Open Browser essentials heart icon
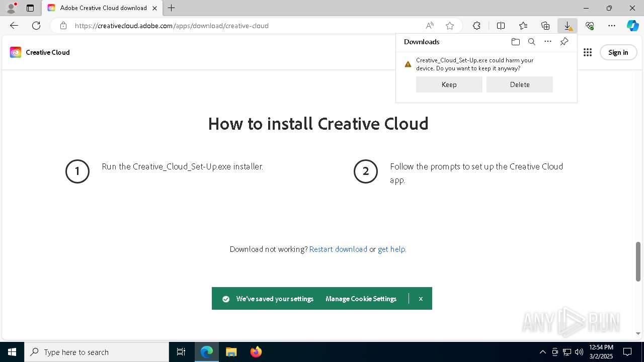This screenshot has width=644, height=362. (x=590, y=26)
